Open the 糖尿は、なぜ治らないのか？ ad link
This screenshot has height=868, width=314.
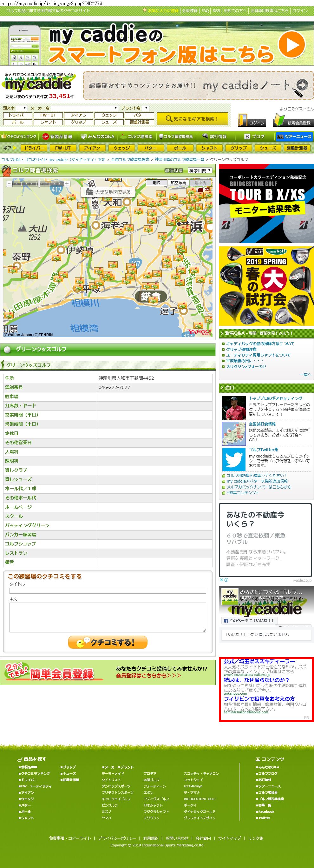pos(257,680)
